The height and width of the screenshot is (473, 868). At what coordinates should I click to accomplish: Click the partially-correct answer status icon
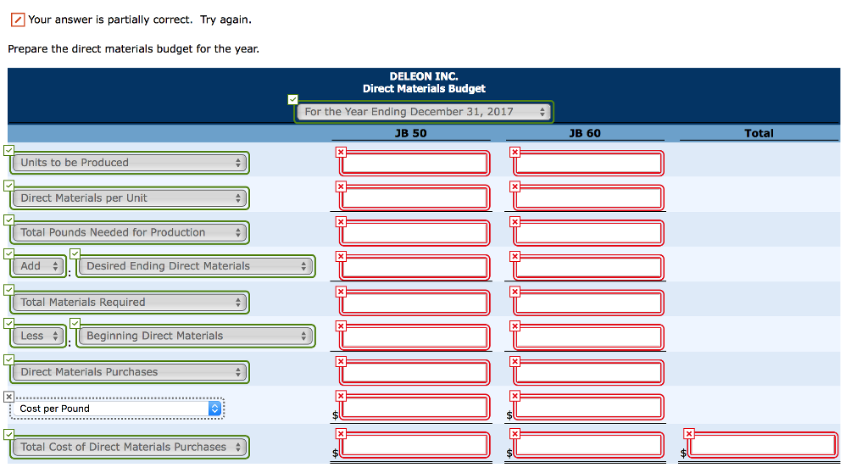pyautogui.click(x=18, y=20)
